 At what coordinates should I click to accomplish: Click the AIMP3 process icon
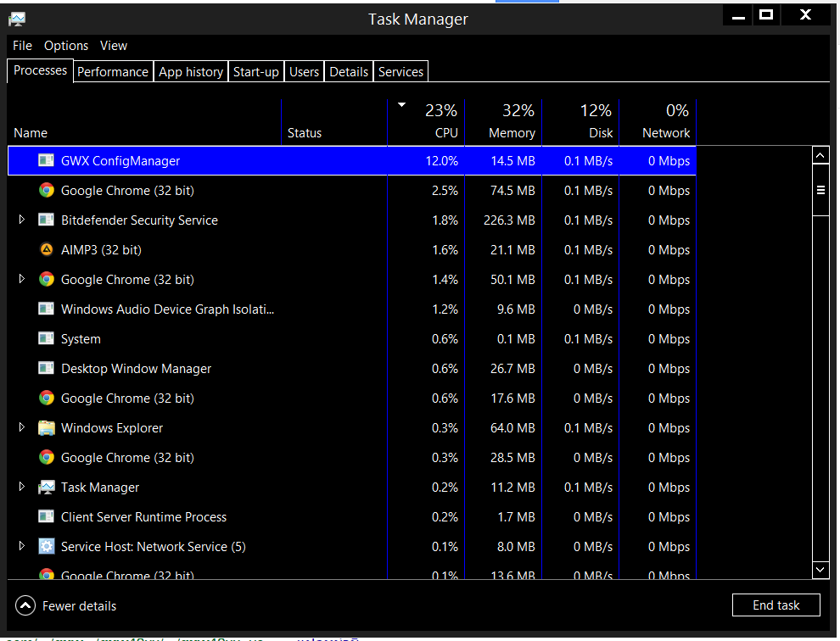(47, 250)
